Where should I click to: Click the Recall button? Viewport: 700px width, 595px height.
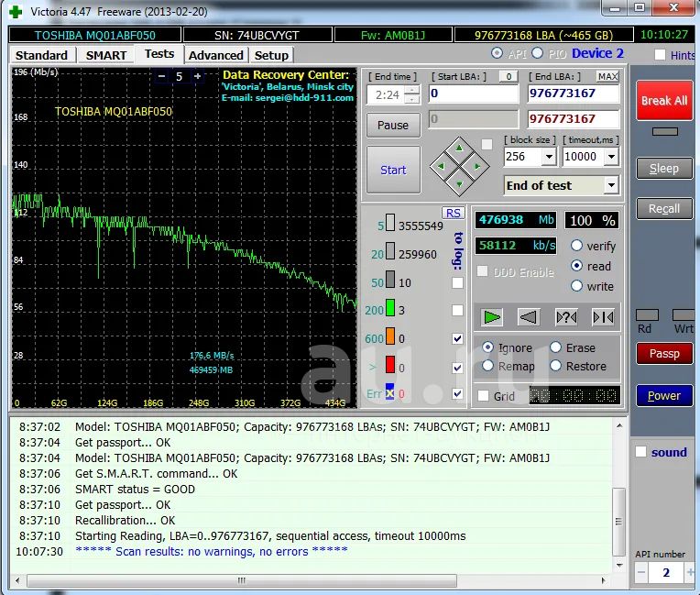pos(664,209)
